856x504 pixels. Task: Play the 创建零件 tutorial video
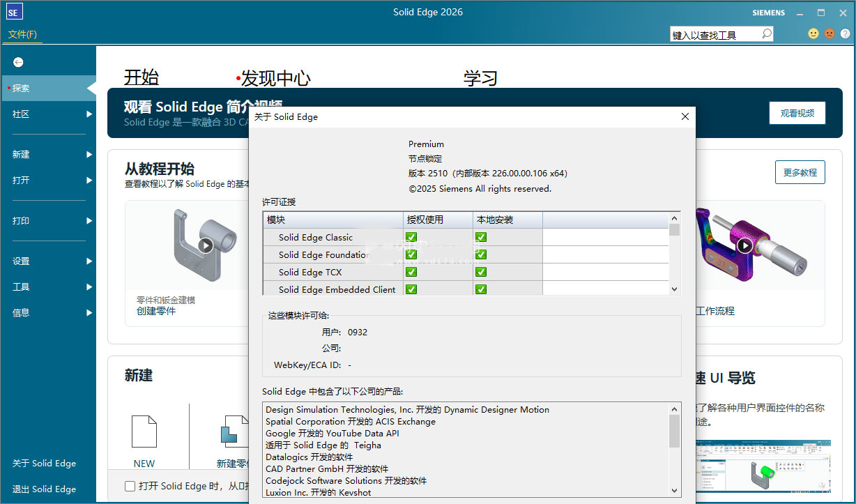(x=204, y=245)
